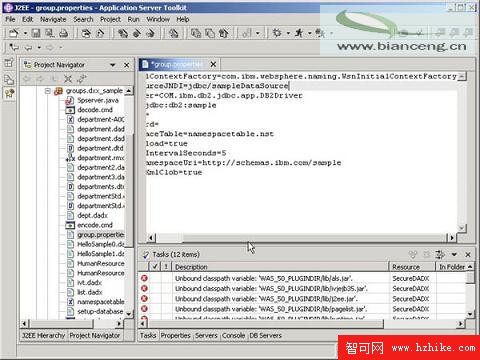Open the File menu
This screenshot has width=480, height=360.
(10, 19)
